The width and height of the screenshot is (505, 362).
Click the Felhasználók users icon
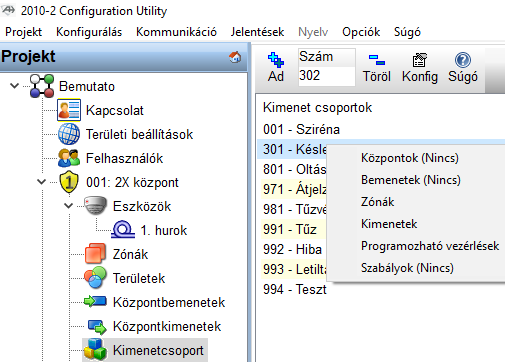click(69, 158)
